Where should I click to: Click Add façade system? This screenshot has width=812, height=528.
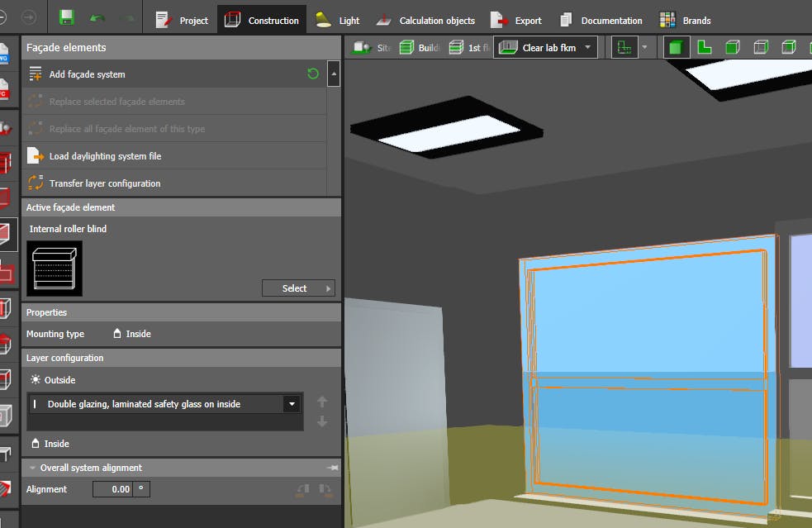pos(174,74)
